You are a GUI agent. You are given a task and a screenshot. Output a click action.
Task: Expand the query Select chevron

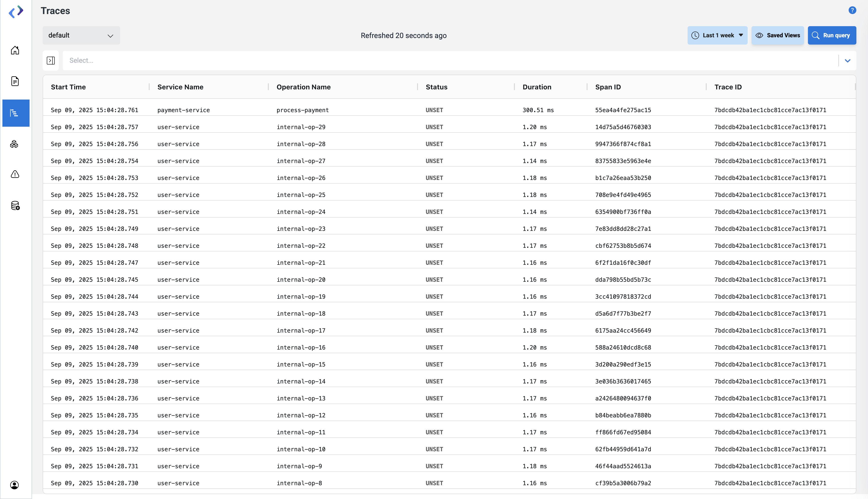tap(847, 61)
